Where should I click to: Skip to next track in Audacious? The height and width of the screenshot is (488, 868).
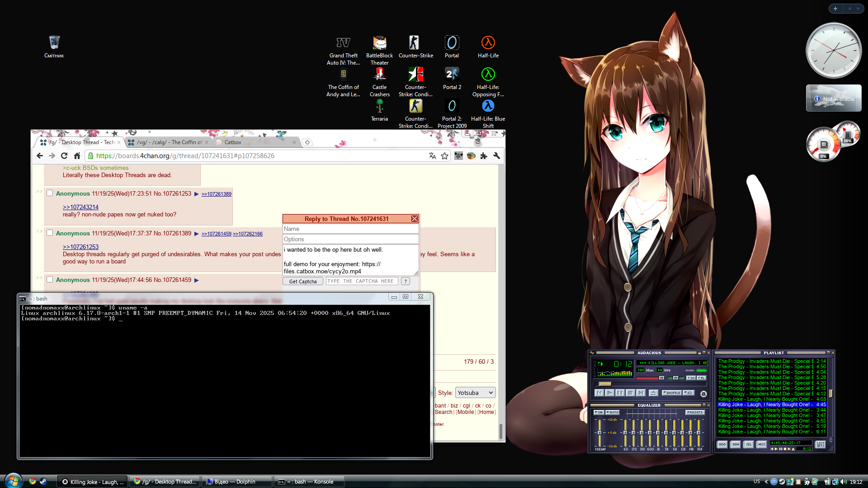[641, 393]
